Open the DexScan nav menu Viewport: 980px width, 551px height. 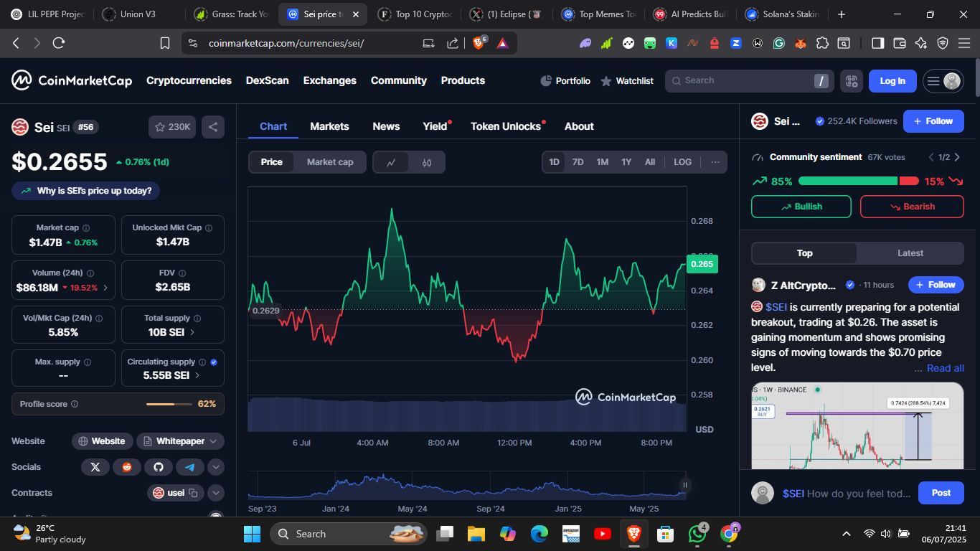[x=268, y=80]
